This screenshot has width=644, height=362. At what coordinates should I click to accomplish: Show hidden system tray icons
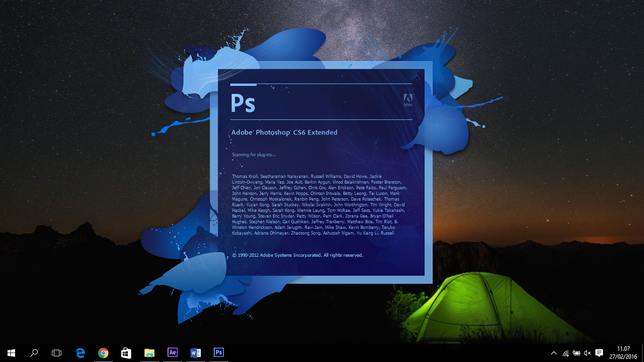coord(554,353)
